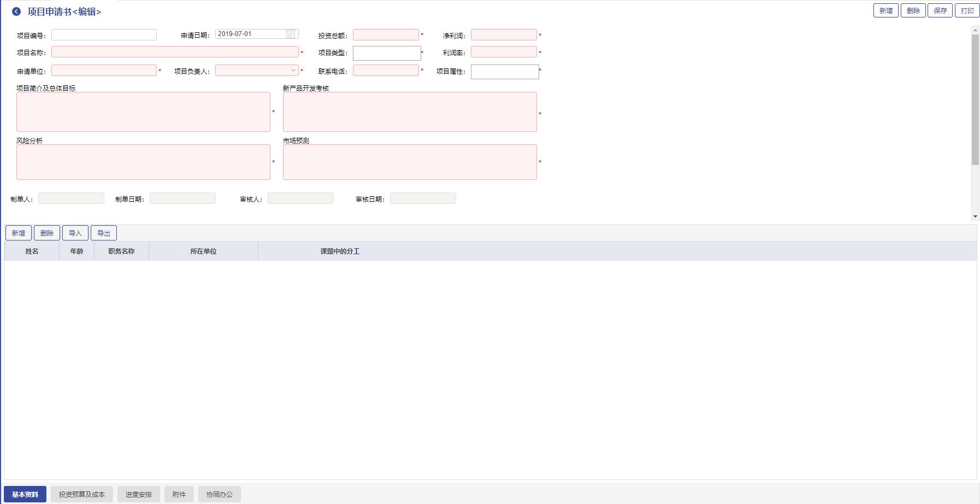
Task: Click the back arrow icon beside 项目申请书
Action: 16,11
